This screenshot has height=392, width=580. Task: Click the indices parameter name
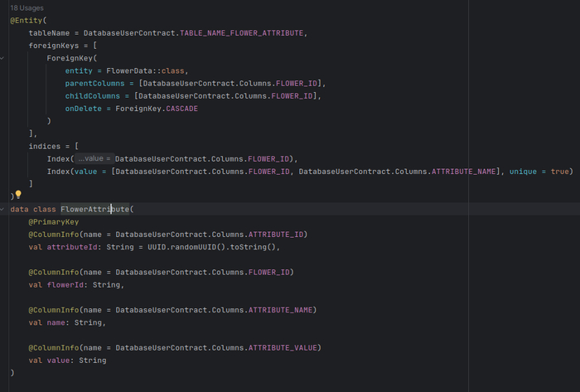tap(45, 146)
